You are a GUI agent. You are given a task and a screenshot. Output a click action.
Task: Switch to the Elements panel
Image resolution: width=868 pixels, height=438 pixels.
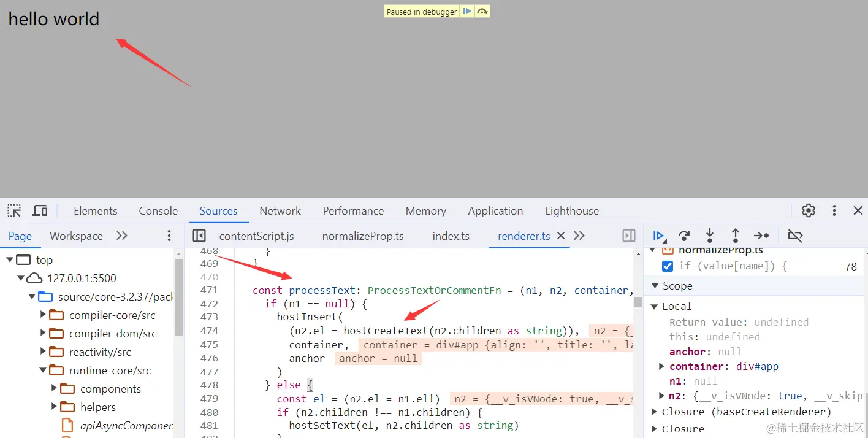96,210
